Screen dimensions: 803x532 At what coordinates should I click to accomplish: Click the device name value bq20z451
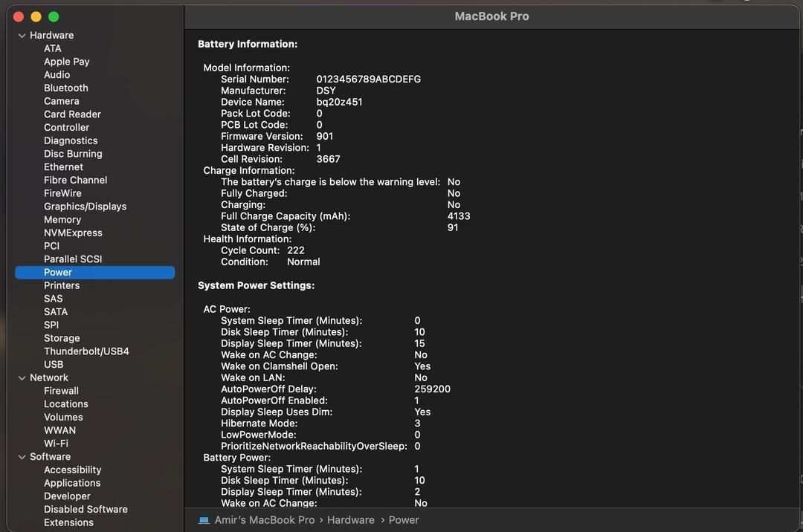point(340,103)
